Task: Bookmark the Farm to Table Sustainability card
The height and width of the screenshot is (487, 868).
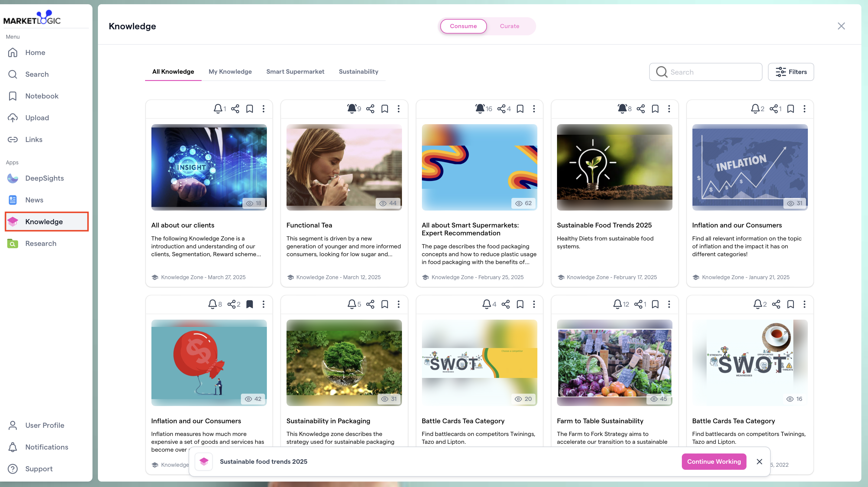Action: (655, 304)
